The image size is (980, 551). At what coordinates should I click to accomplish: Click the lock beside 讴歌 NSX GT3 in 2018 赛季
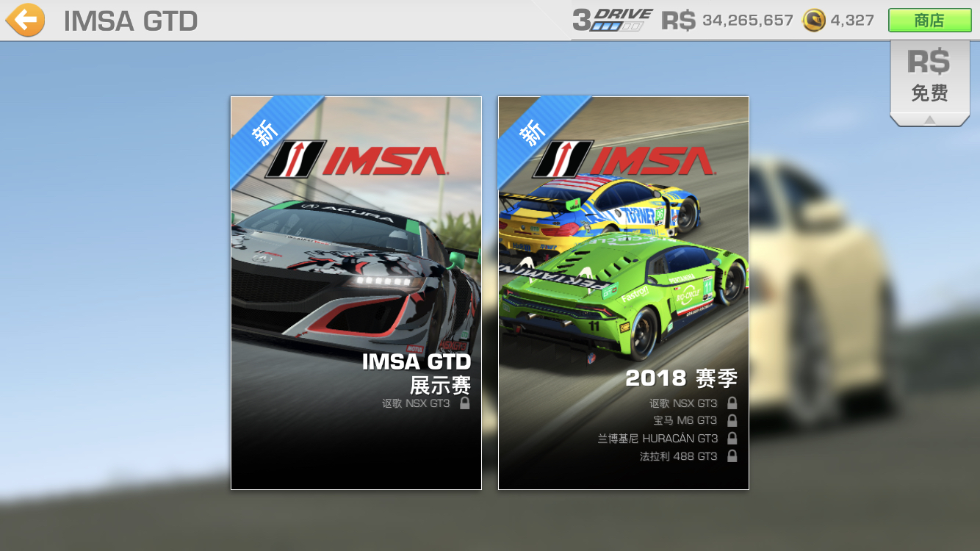pos(732,403)
